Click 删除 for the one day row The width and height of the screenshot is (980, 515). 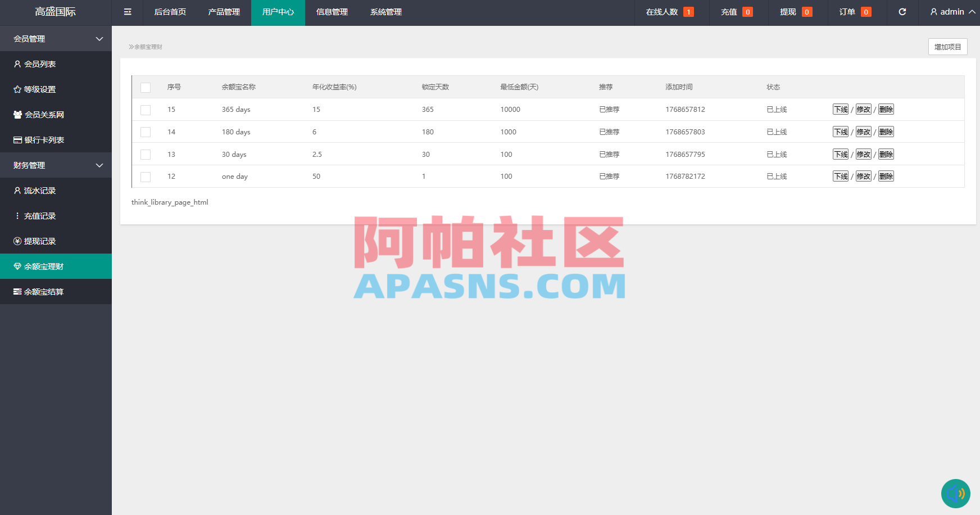pyautogui.click(x=886, y=177)
